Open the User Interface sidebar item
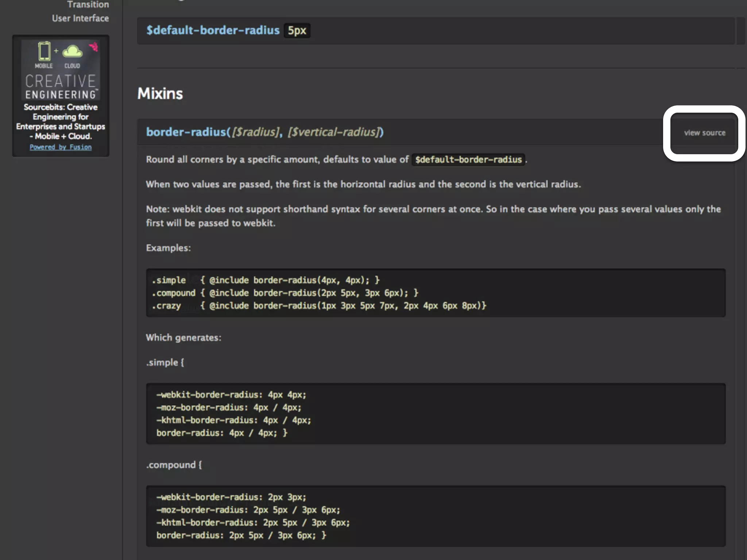The image size is (747, 560). click(x=80, y=18)
